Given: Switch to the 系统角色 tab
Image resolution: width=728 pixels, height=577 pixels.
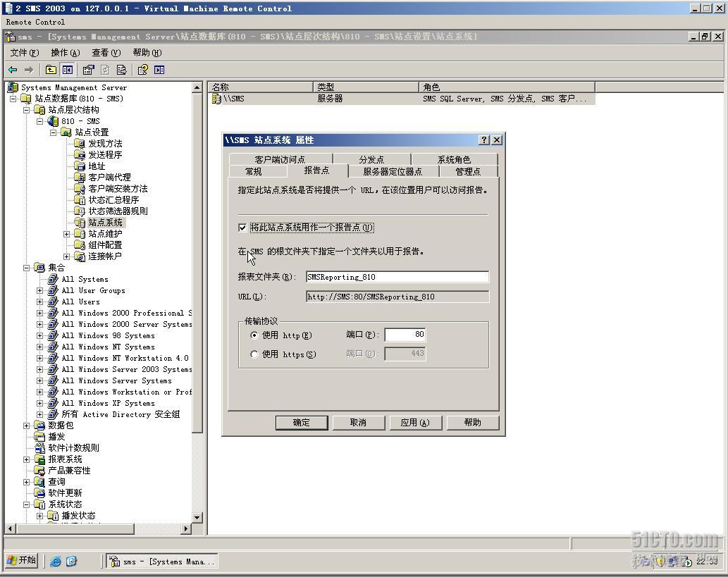Looking at the screenshot, I should 454,159.
